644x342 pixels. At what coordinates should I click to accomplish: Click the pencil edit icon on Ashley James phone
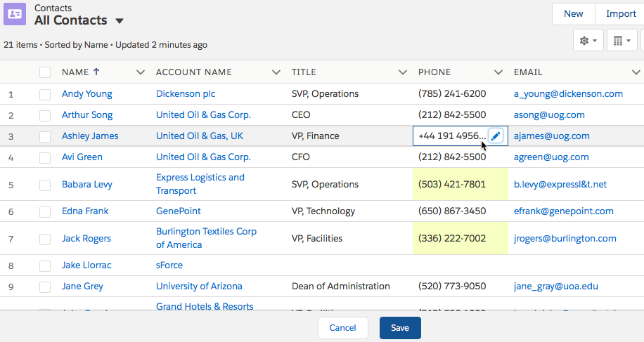pos(496,136)
